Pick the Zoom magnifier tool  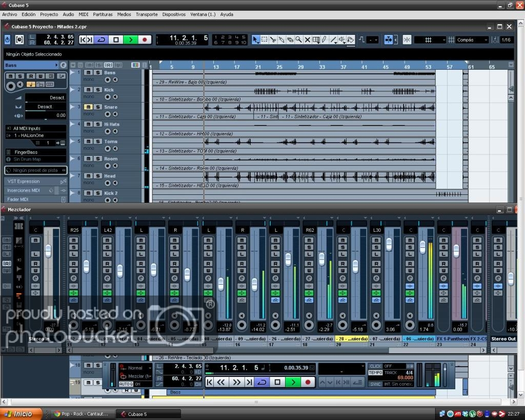tap(299, 39)
